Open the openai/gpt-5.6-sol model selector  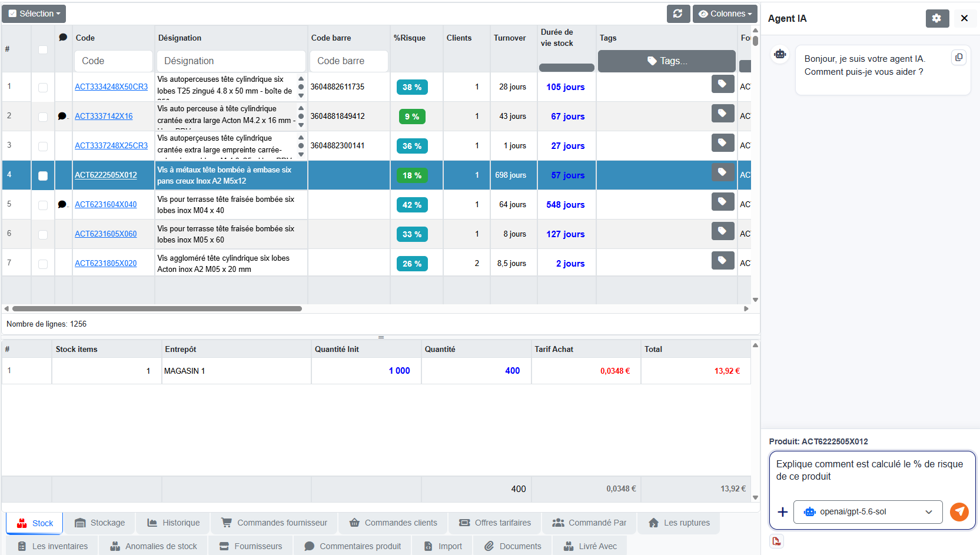868,512
